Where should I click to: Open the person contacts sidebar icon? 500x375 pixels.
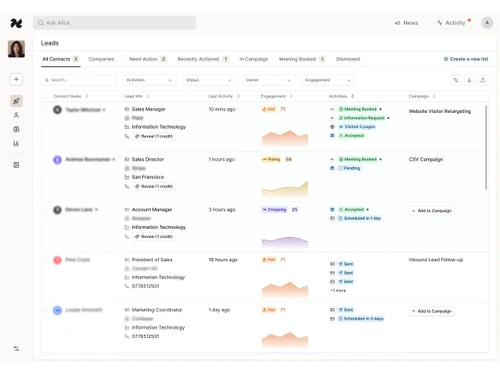coord(16,115)
